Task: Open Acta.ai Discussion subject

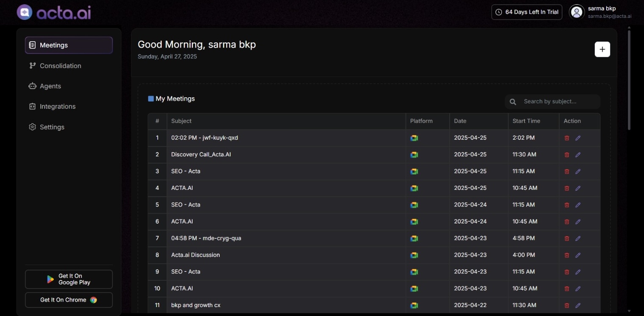Action: coord(196,255)
